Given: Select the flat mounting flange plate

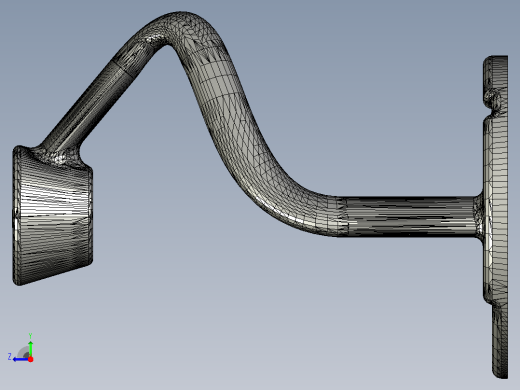Looking at the screenshot, I should click(x=496, y=217).
